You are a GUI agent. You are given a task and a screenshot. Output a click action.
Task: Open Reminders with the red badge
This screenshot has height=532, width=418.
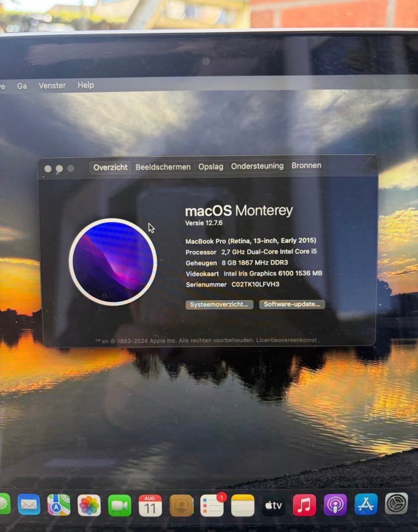pyautogui.click(x=212, y=506)
